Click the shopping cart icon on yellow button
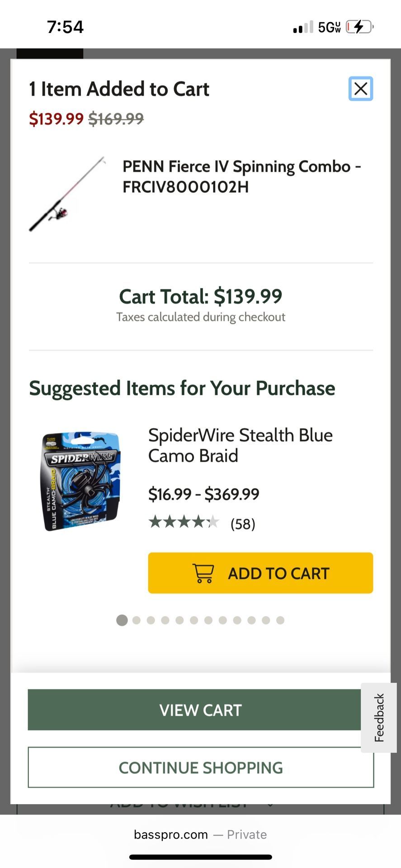Screen dimensions: 401x868 (x=203, y=573)
